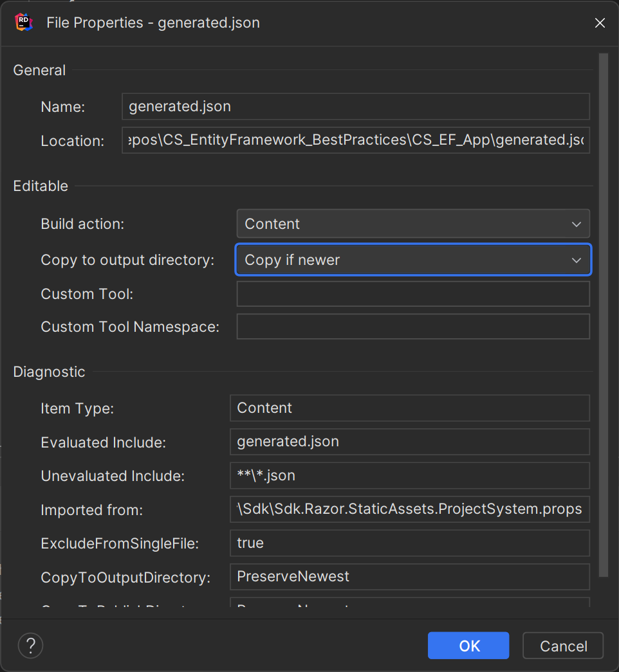
Task: Click the Item Type diagnostic field
Action: point(409,408)
